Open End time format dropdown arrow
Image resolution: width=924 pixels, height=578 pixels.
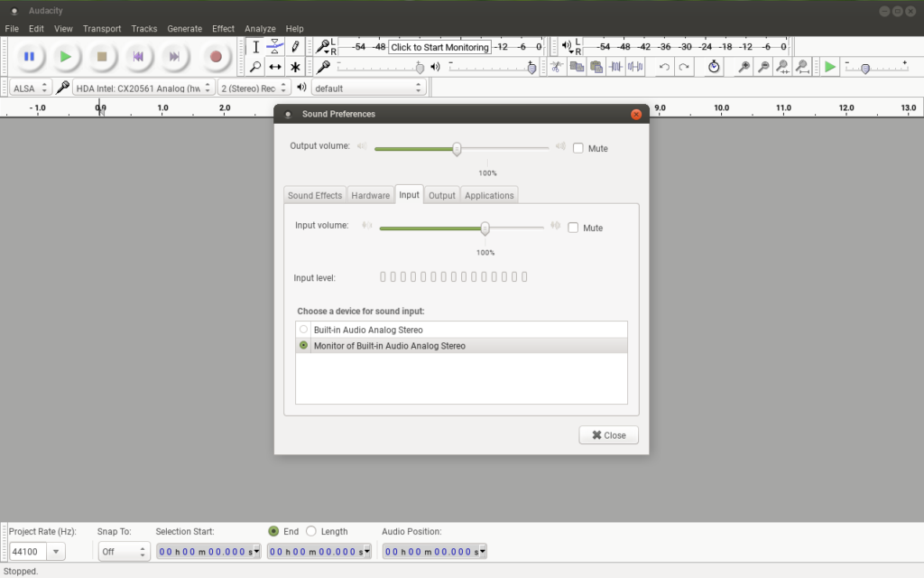[x=367, y=552]
